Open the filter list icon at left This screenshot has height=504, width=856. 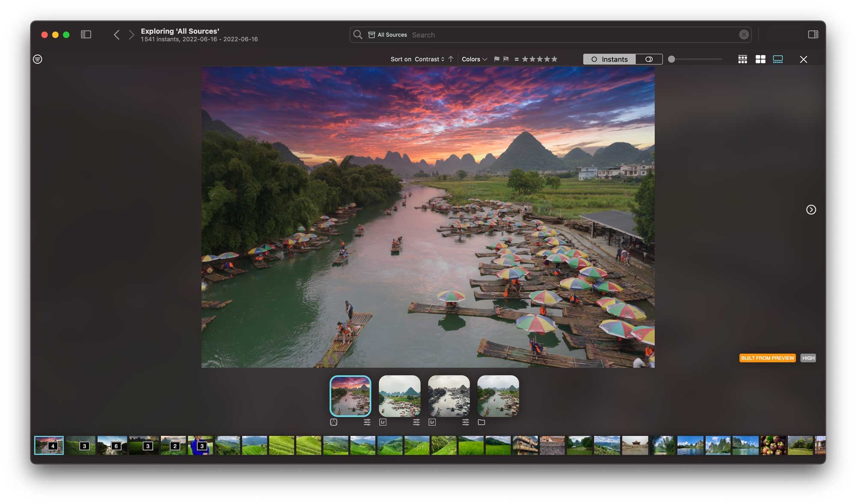click(x=38, y=59)
